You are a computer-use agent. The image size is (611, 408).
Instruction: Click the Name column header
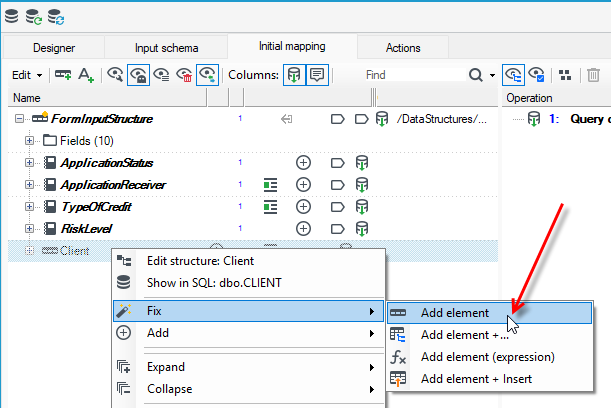107,98
